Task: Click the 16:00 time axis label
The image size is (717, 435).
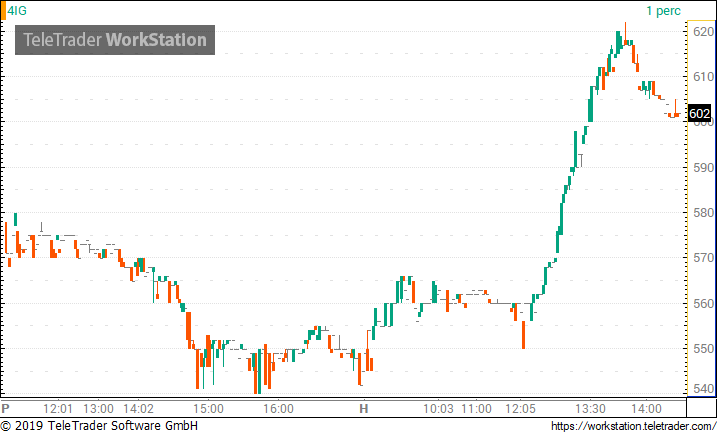Action: point(278,408)
